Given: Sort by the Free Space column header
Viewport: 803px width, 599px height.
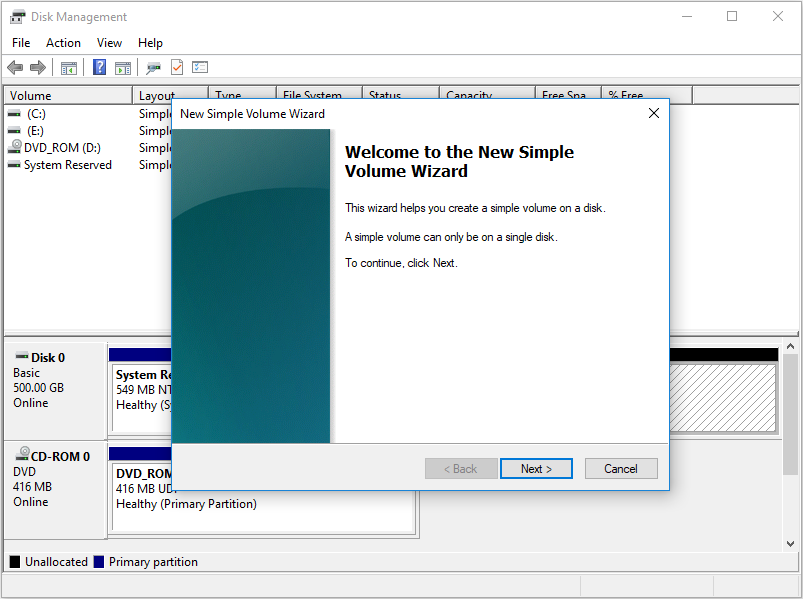Looking at the screenshot, I should click(568, 94).
